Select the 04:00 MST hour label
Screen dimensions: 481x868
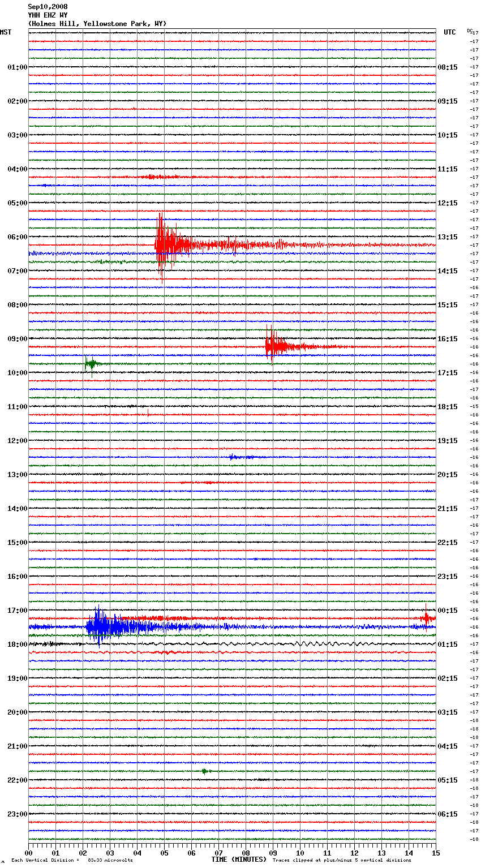click(x=17, y=169)
